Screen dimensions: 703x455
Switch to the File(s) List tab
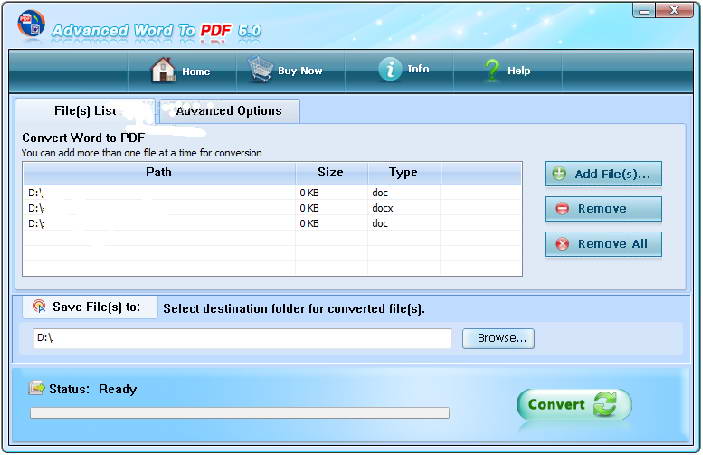85,111
